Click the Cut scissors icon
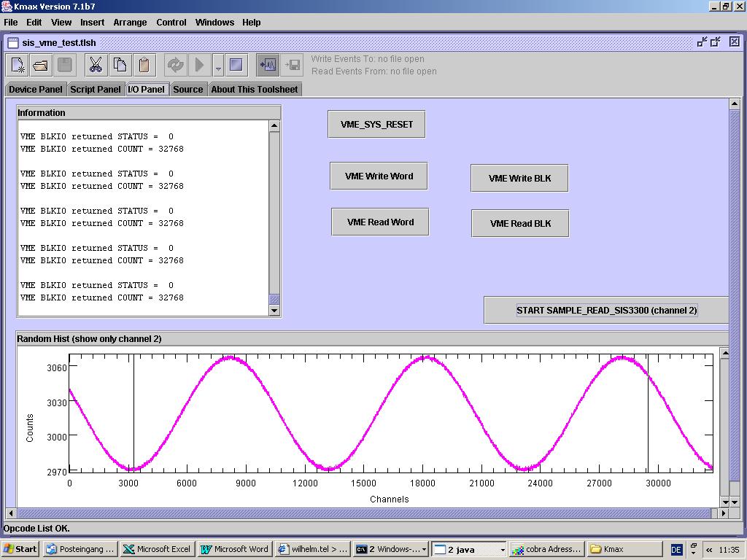747x560 pixels. click(96, 65)
